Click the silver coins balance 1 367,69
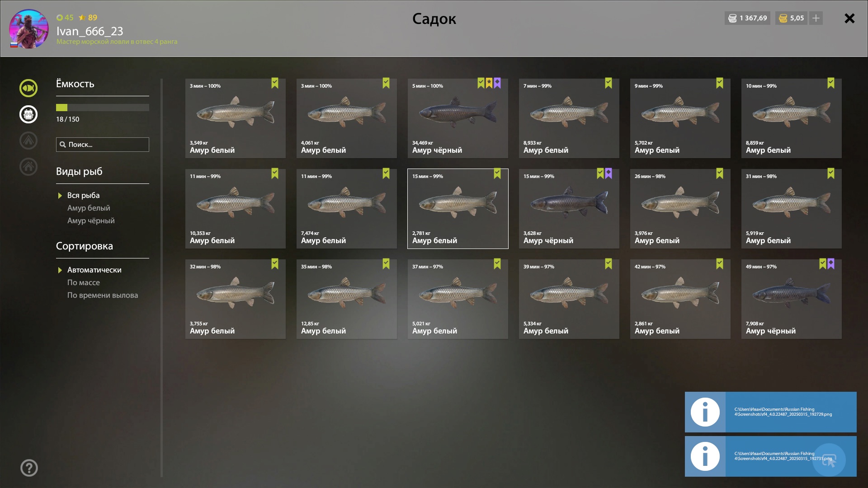Screen dimensions: 868x488 tap(748, 18)
